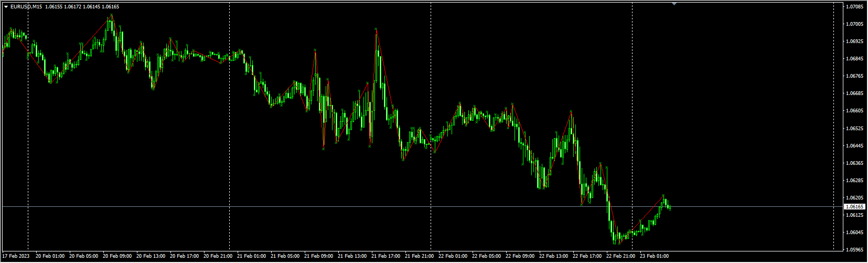Click the 1.06205 price scale label
The image size is (868, 263).
click(855, 197)
